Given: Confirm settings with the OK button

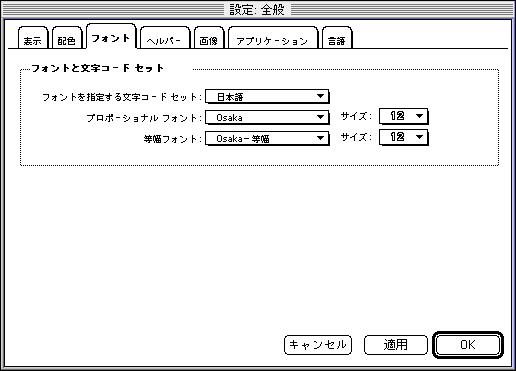Looking at the screenshot, I should point(468,345).
